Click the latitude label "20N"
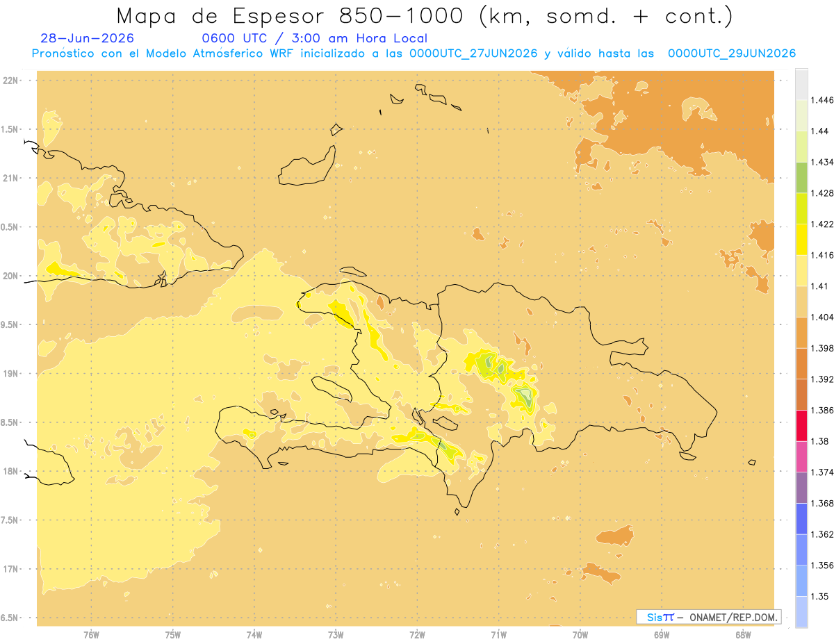This screenshot has height=644, width=834. [x=12, y=276]
